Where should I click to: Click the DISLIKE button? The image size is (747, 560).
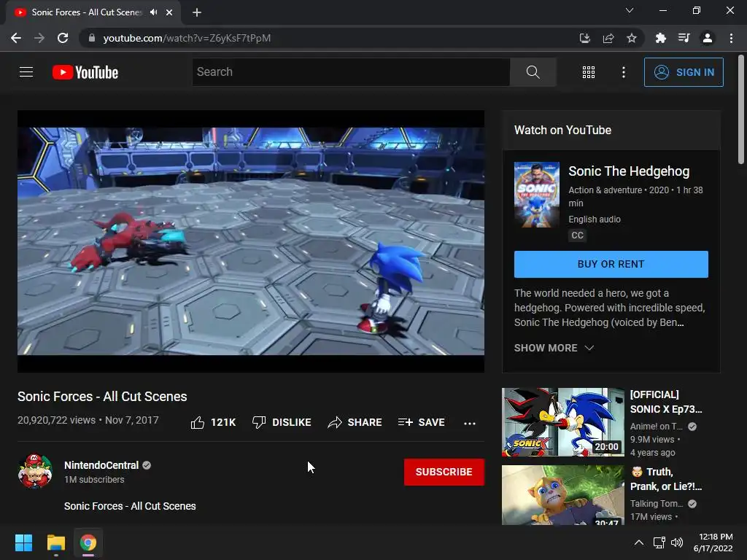click(282, 422)
